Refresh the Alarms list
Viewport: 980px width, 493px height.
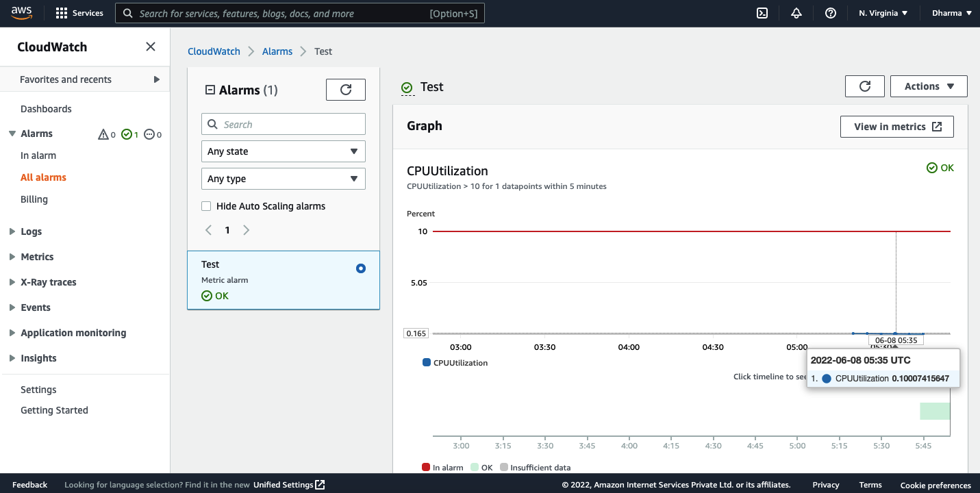click(x=346, y=90)
